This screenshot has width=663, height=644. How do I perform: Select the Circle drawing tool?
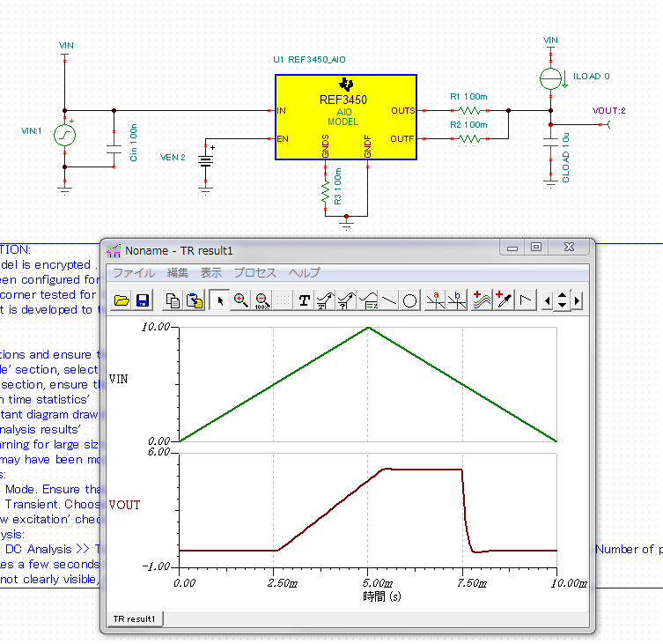pos(409,300)
